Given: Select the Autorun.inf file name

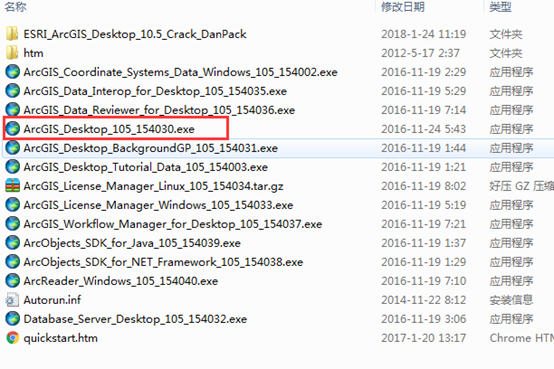Looking at the screenshot, I should 52,300.
